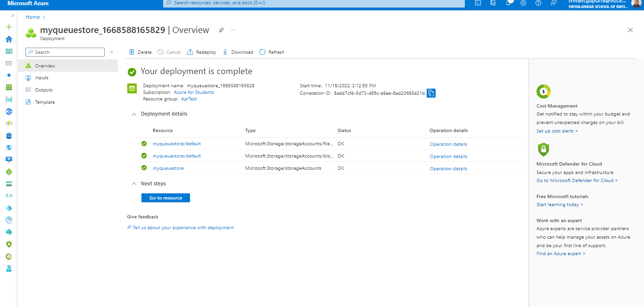Open Resource groups icon in sidebar
Image resolution: width=644 pixels, height=307 pixels.
(x=8, y=100)
